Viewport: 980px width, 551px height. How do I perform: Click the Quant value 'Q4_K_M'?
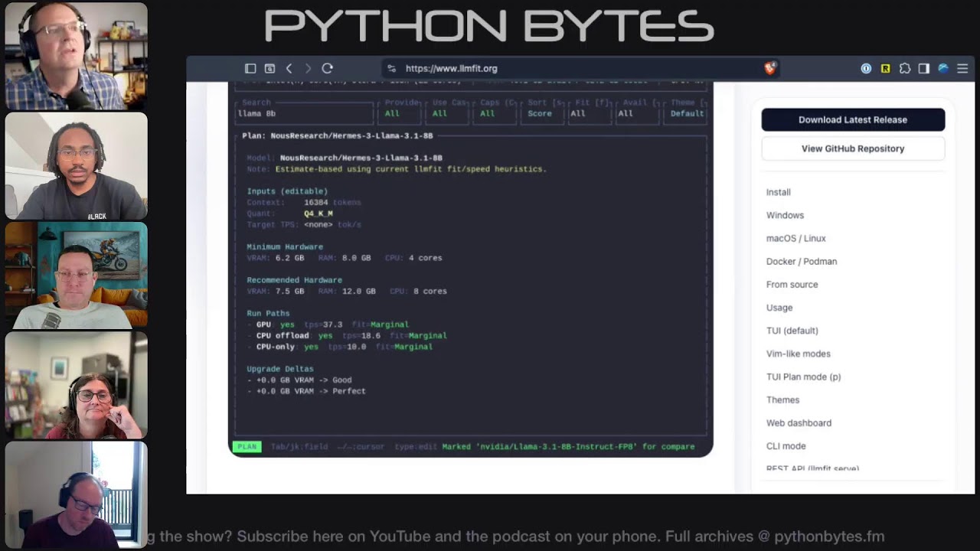318,214
